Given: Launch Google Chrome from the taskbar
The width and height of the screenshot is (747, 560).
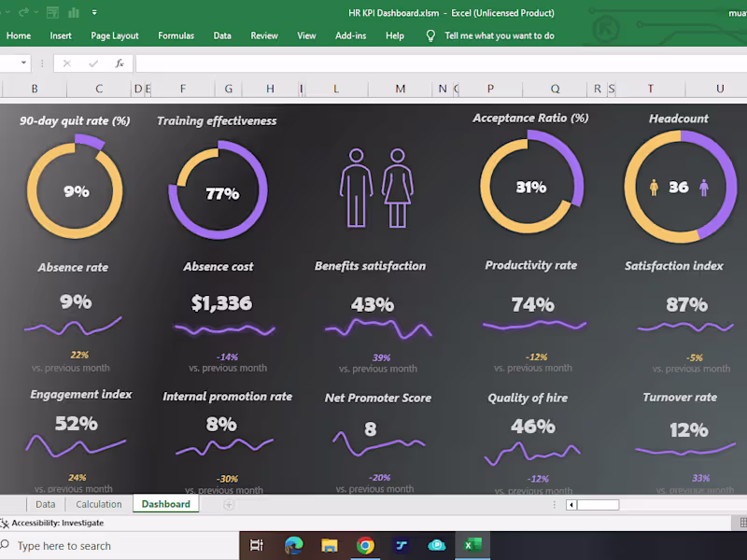Looking at the screenshot, I should [x=365, y=545].
